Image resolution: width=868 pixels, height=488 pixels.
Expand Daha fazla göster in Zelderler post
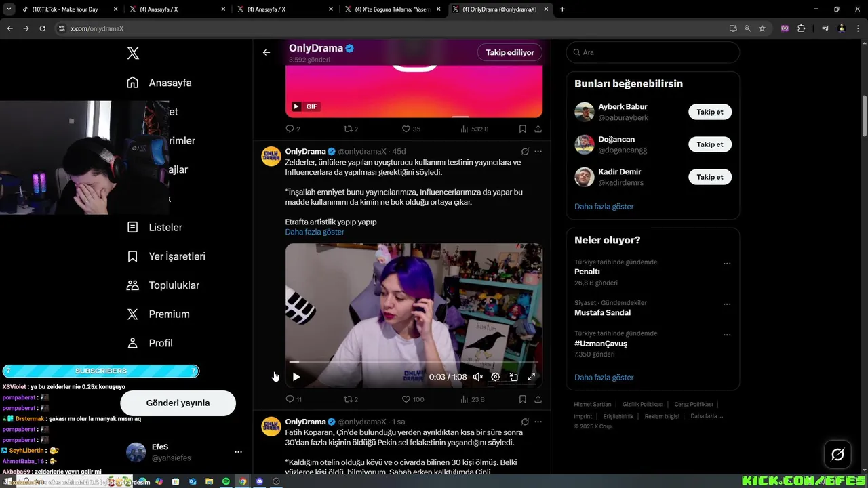click(x=315, y=232)
